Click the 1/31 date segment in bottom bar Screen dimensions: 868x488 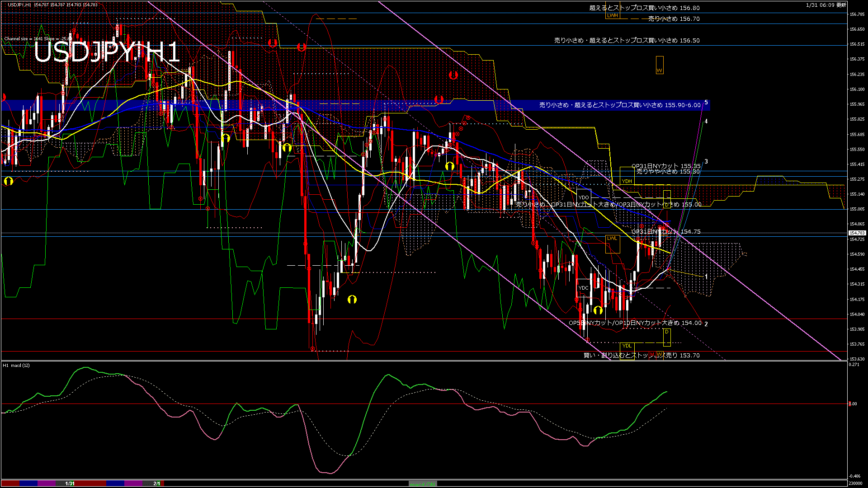tap(70, 483)
